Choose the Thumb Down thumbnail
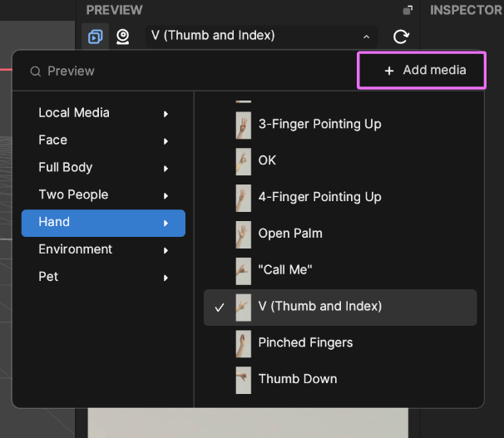 tap(244, 380)
